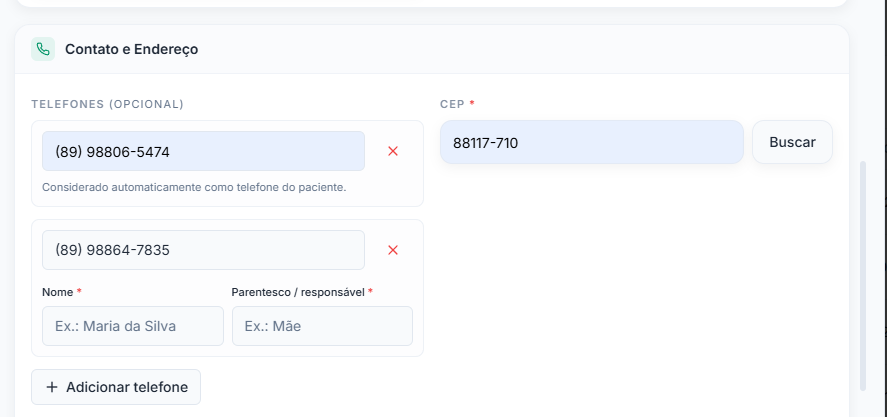Click the plus icon beside Adicionar telefone
Screen dimensions: 887x417
51,387
